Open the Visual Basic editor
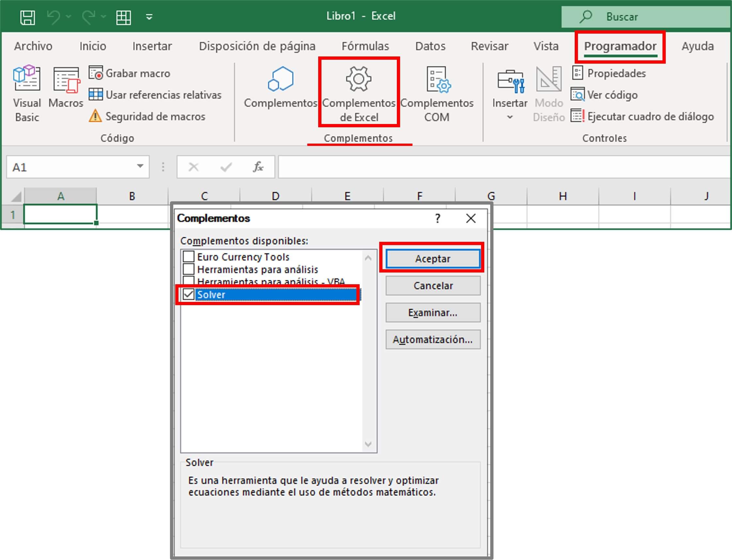This screenshot has height=560, width=732. pos(27,93)
